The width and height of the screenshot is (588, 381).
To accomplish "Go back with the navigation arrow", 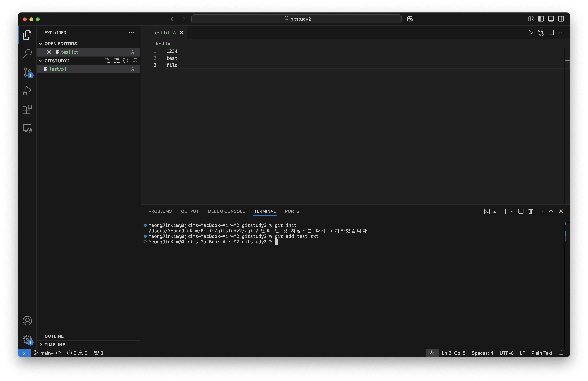I will click(173, 19).
